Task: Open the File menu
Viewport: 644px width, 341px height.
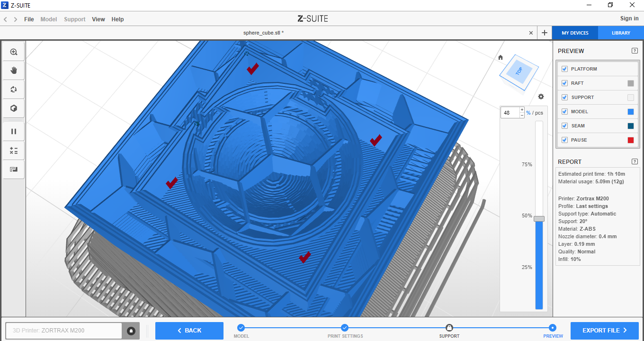Action: click(29, 19)
